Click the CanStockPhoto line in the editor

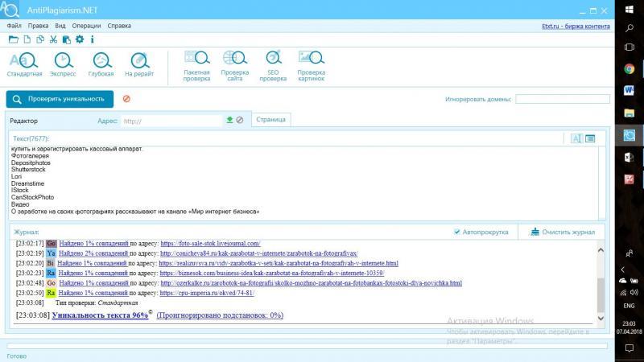[32, 197]
